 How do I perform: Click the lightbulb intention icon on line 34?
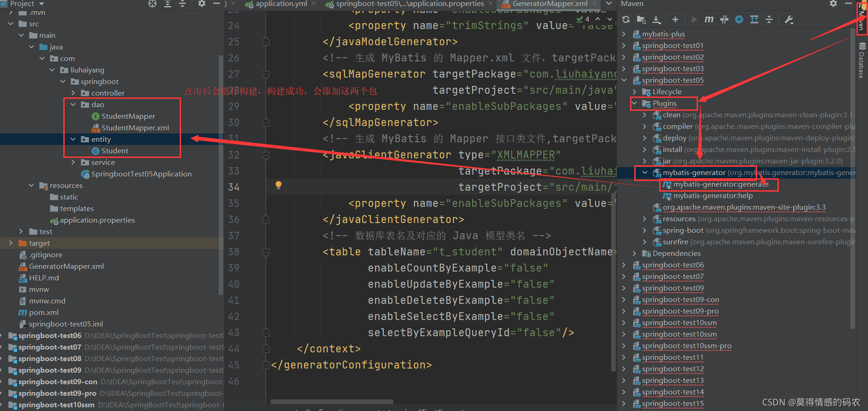(279, 185)
